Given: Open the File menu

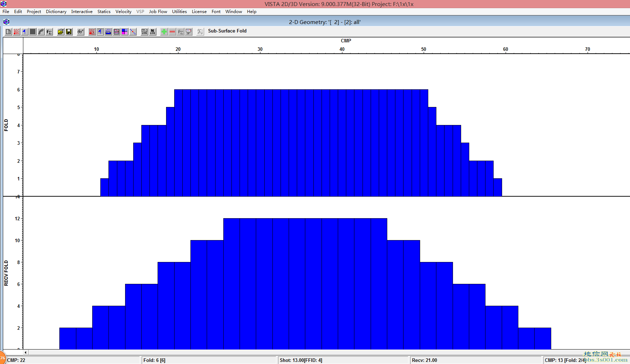Looking at the screenshot, I should (x=6, y=12).
